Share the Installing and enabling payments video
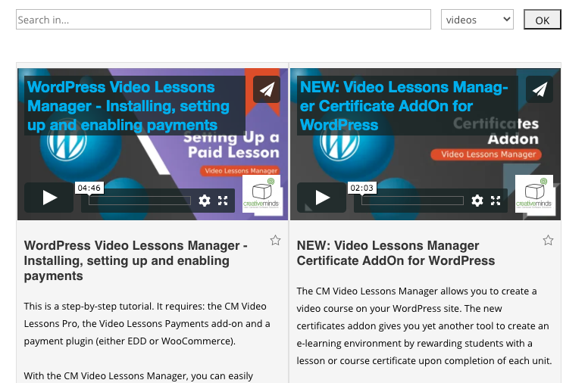 [267, 89]
